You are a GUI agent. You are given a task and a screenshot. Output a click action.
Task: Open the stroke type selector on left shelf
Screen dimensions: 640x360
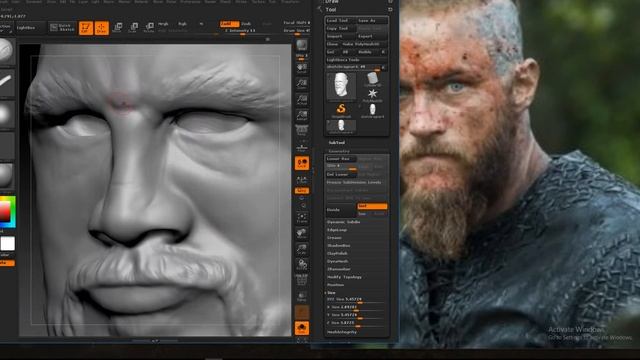click(6, 83)
